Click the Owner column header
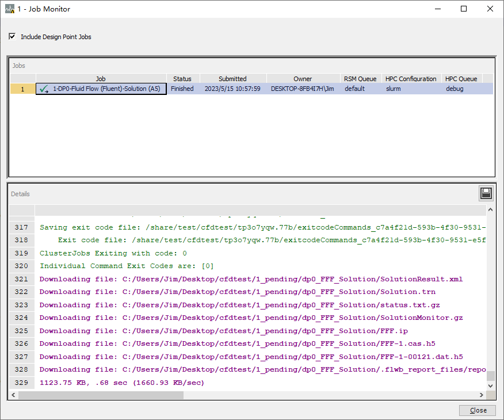 (303, 79)
